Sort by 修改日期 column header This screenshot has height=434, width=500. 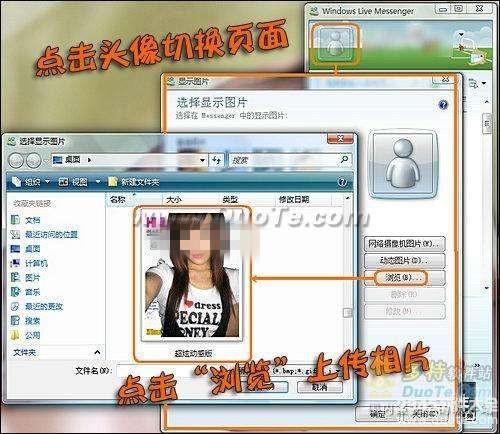(x=294, y=200)
